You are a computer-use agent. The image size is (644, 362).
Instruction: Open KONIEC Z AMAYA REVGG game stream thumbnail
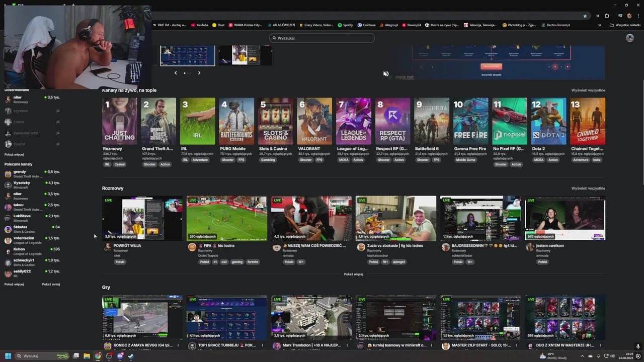(x=142, y=317)
